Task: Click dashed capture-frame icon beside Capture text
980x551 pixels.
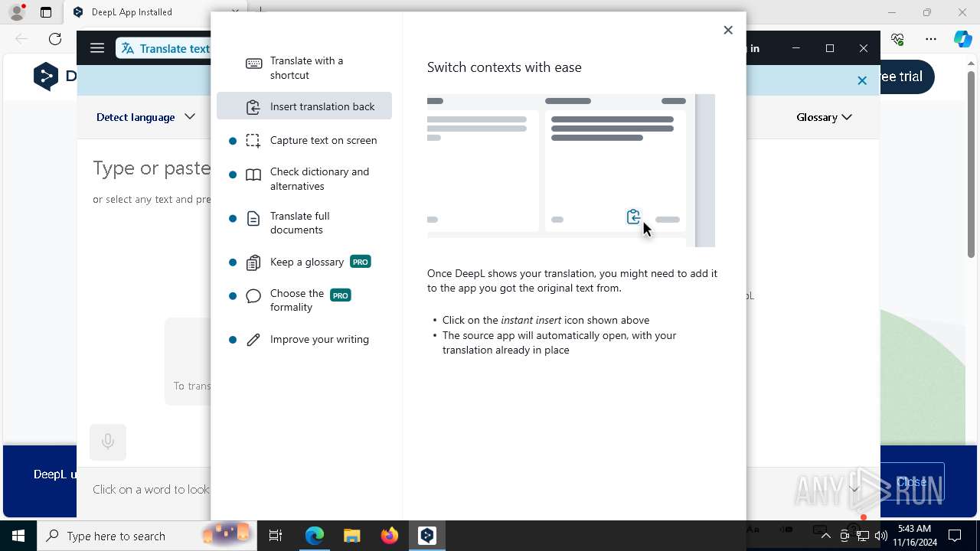Action: 253,141
